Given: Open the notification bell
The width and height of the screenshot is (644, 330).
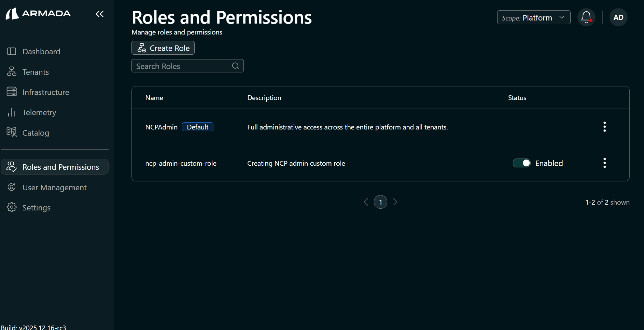Looking at the screenshot, I should click(586, 17).
